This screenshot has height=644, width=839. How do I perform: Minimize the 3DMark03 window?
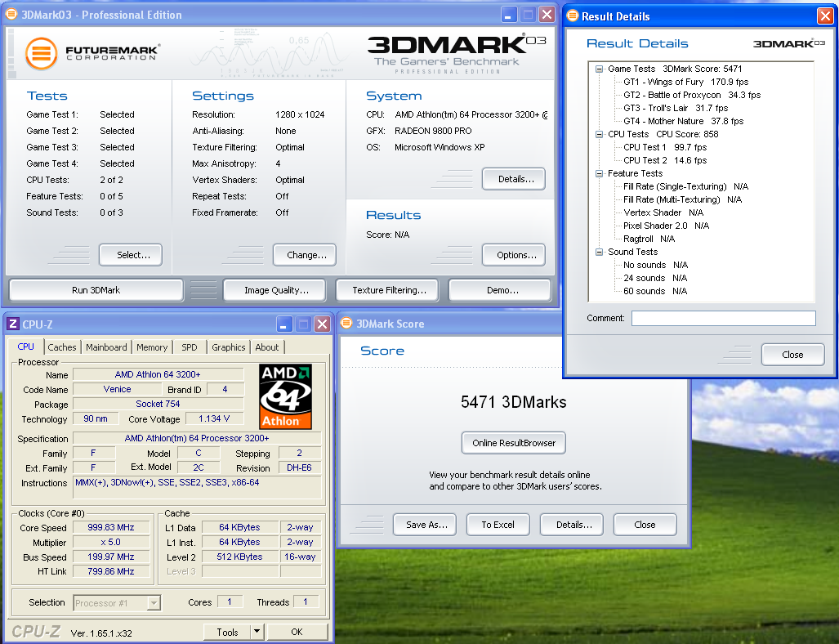pyautogui.click(x=509, y=15)
